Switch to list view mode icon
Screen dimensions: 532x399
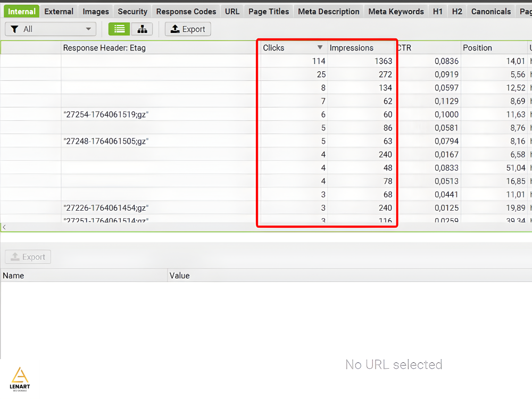point(119,29)
